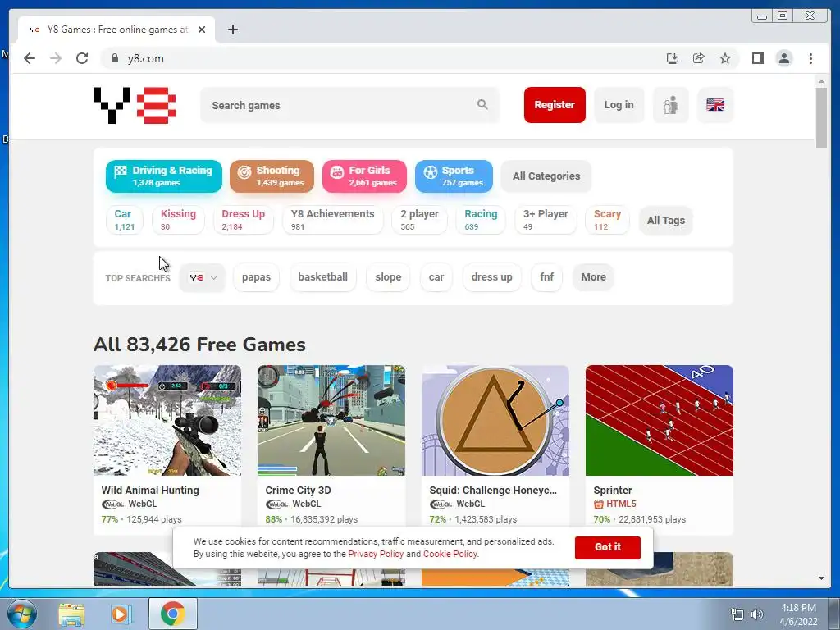
Task: Search for fnf
Action: [x=546, y=277]
